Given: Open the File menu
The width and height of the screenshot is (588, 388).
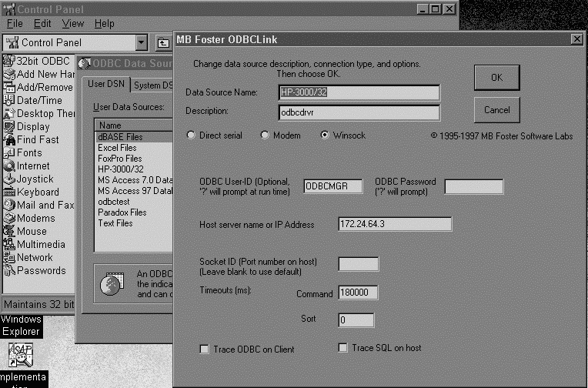Looking at the screenshot, I should [x=15, y=24].
